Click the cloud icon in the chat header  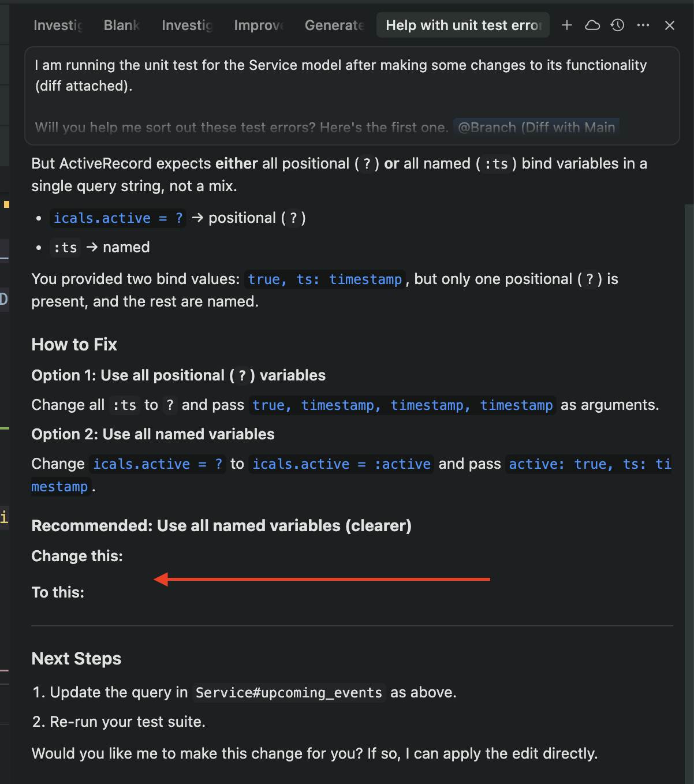pyautogui.click(x=592, y=25)
